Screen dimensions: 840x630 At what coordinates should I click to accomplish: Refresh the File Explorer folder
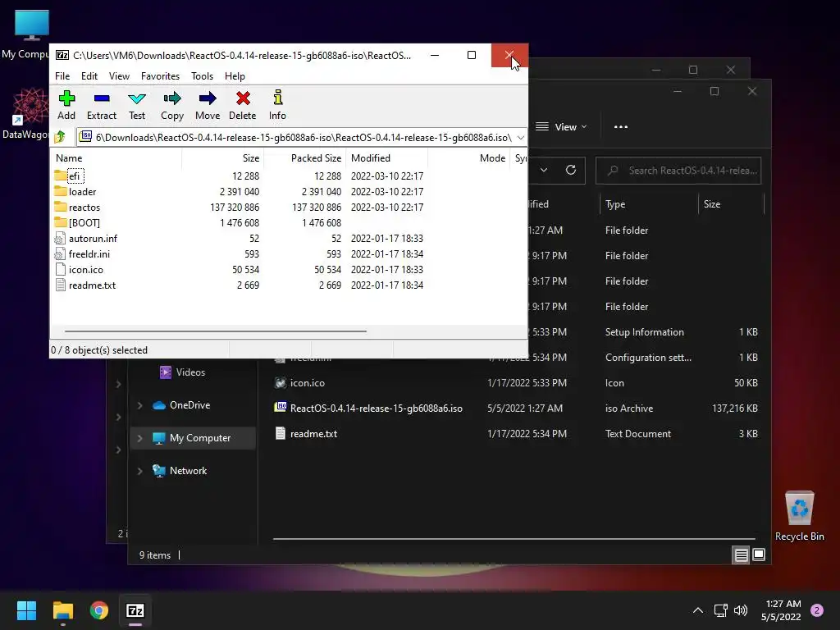[x=571, y=171]
